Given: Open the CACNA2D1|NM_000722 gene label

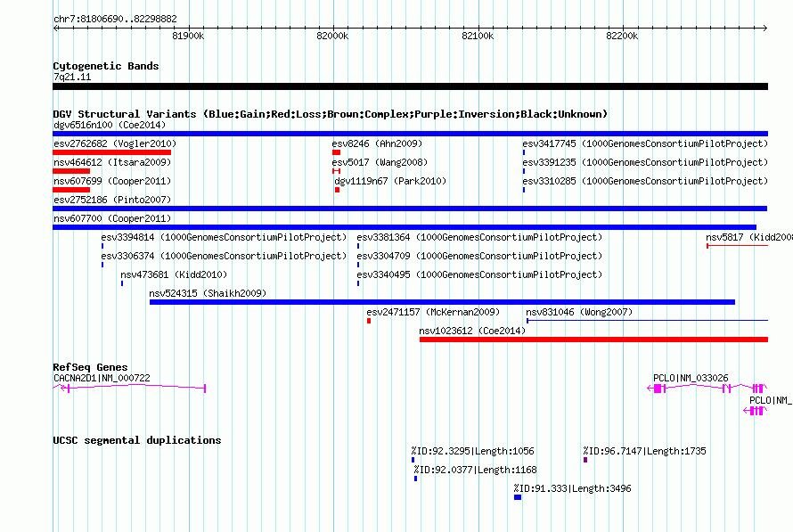Looking at the screenshot, I should click(x=102, y=378).
